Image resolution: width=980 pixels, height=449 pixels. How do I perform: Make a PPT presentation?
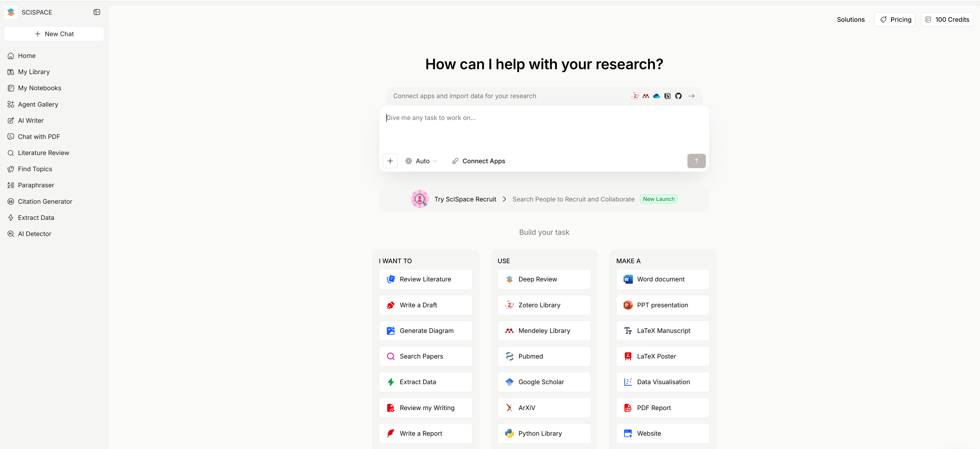point(663,305)
